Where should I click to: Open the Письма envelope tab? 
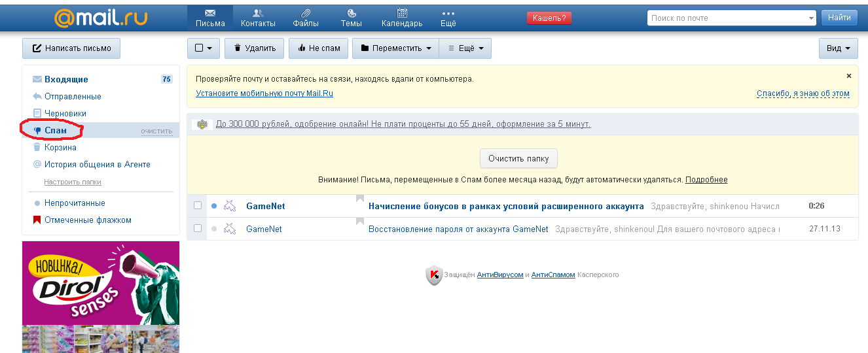[x=210, y=18]
